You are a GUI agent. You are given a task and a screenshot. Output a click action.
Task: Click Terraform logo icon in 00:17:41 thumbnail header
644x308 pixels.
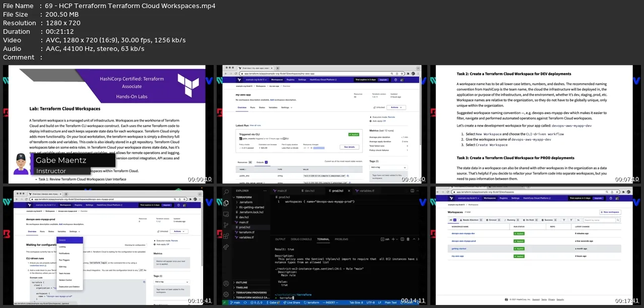451,198
